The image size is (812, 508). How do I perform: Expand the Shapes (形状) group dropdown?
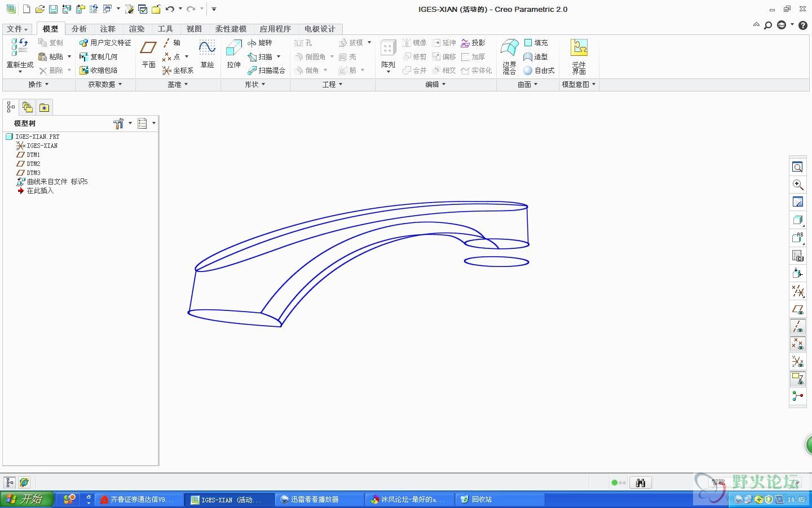(x=255, y=84)
